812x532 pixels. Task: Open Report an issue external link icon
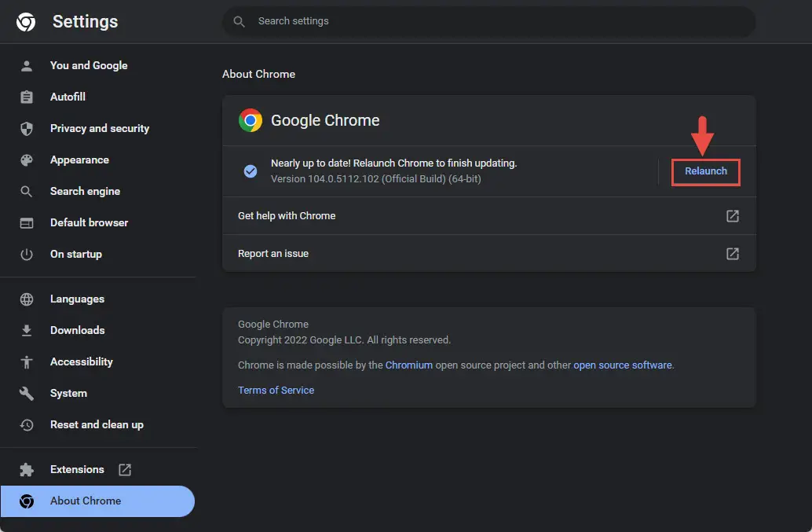[x=732, y=253]
